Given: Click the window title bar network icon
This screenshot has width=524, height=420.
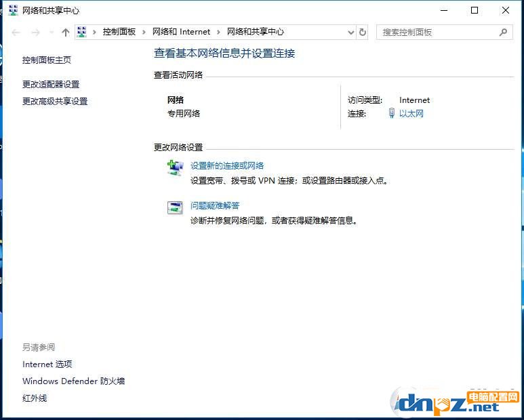Looking at the screenshot, I should click(x=14, y=10).
